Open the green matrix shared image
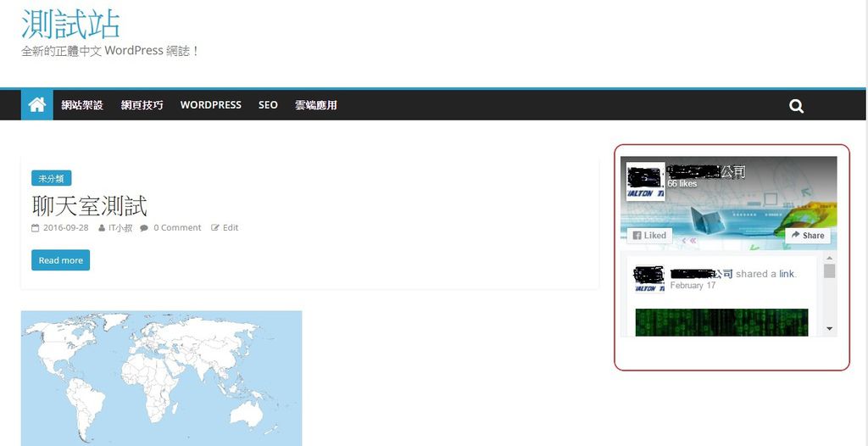This screenshot has height=446, width=868. (722, 322)
